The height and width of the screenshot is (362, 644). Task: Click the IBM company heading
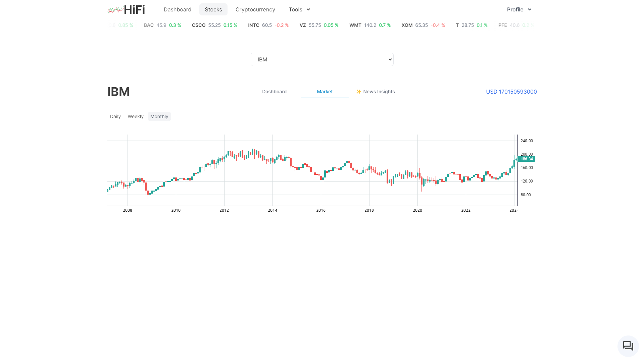pos(118,92)
